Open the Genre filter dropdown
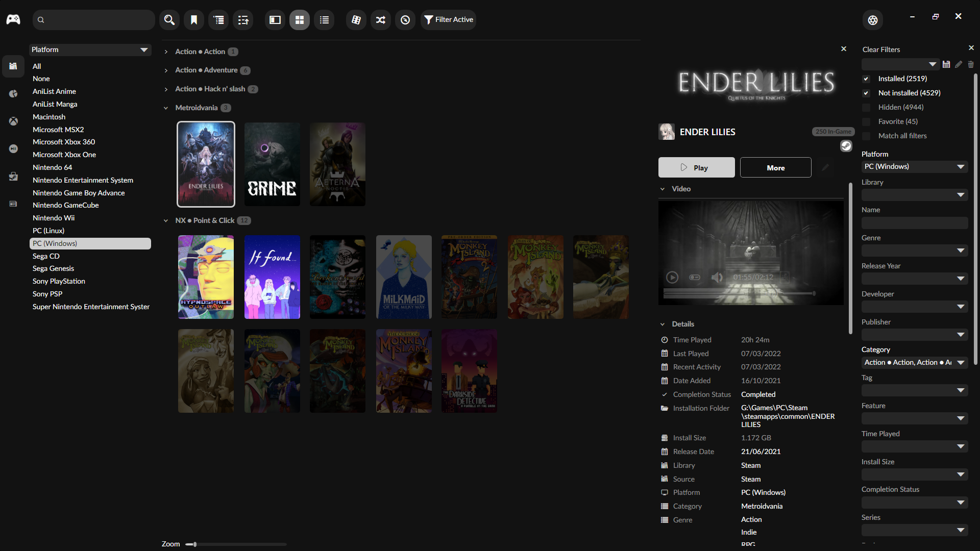This screenshot has height=551, width=980. point(914,251)
